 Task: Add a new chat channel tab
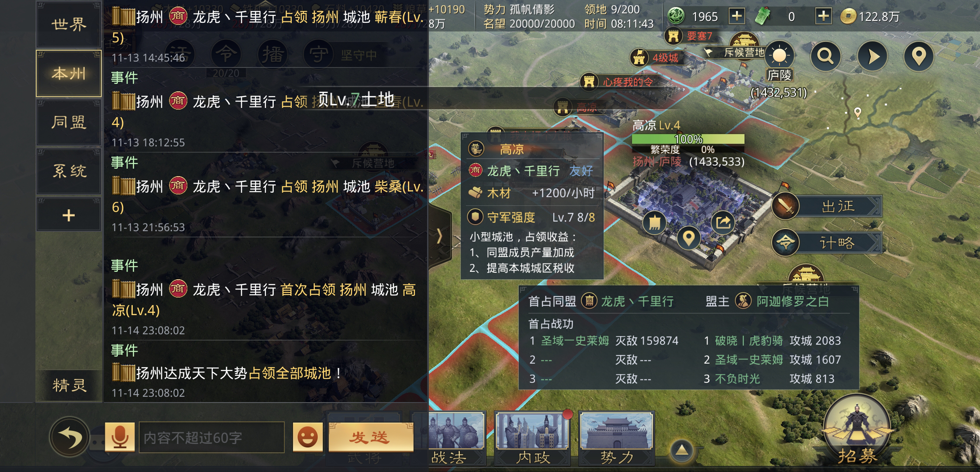(69, 215)
